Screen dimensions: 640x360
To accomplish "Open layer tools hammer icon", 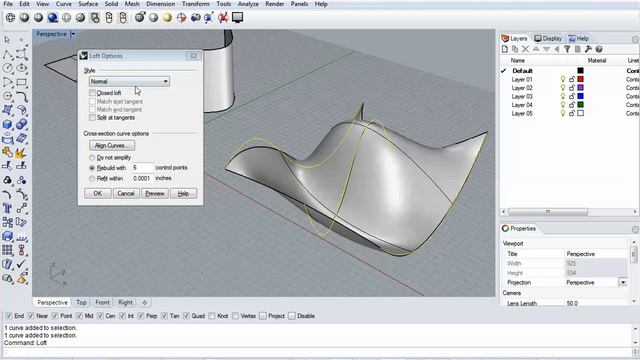I will coord(588,49).
